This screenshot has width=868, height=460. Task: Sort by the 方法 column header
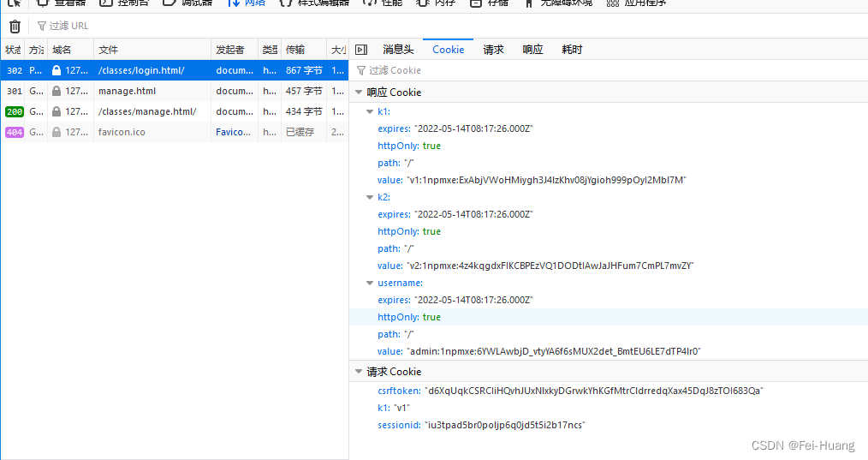pos(36,50)
